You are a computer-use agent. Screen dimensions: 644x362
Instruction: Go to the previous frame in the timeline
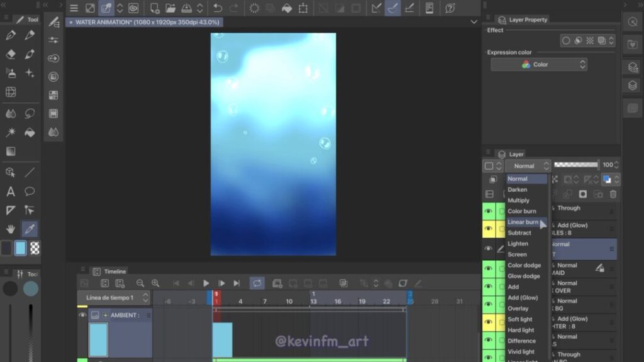[191, 283]
